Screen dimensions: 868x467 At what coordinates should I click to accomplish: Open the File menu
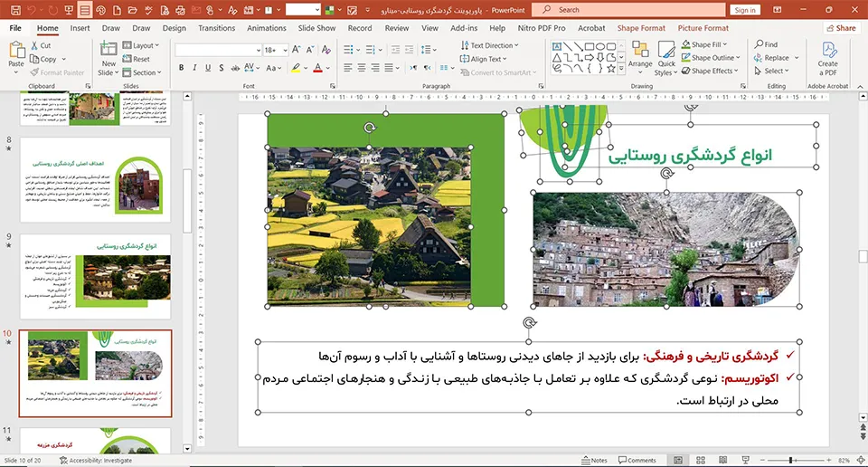tap(15, 28)
